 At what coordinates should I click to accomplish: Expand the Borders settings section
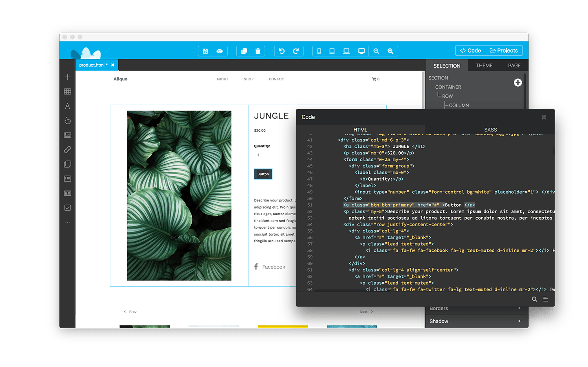coord(475,309)
